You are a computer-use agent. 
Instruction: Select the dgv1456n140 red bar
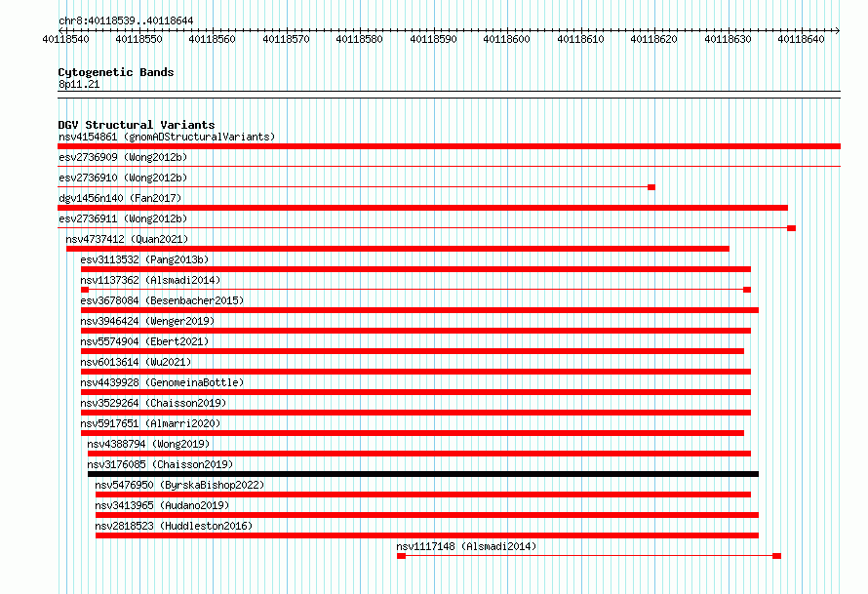423,208
